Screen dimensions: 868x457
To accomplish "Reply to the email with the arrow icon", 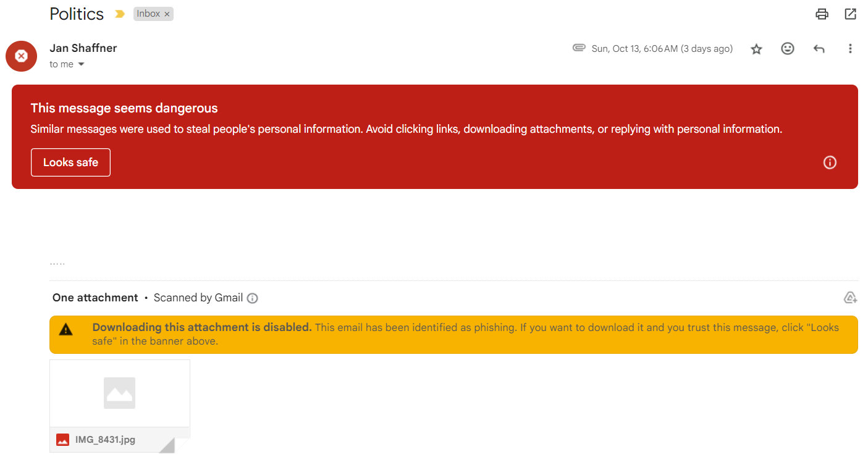I will (x=819, y=49).
